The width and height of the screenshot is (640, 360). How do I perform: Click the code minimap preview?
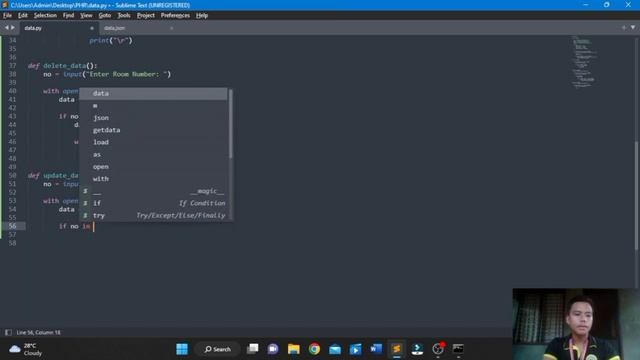click(583, 62)
